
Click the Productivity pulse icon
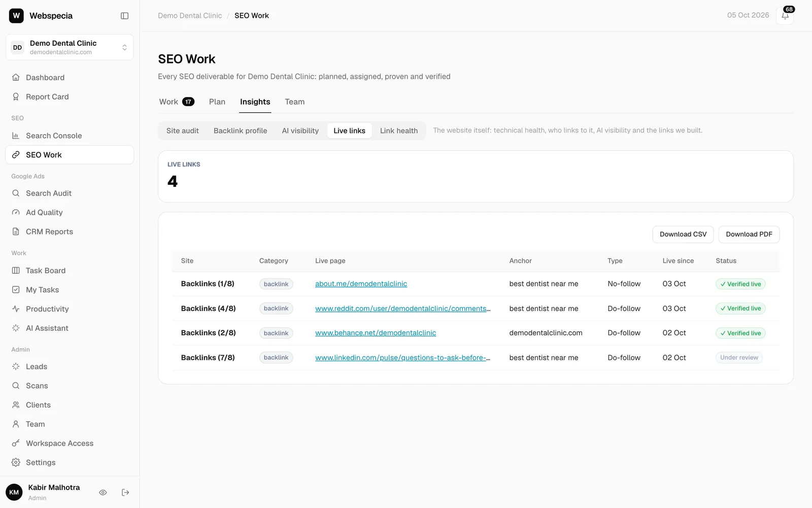pos(16,309)
